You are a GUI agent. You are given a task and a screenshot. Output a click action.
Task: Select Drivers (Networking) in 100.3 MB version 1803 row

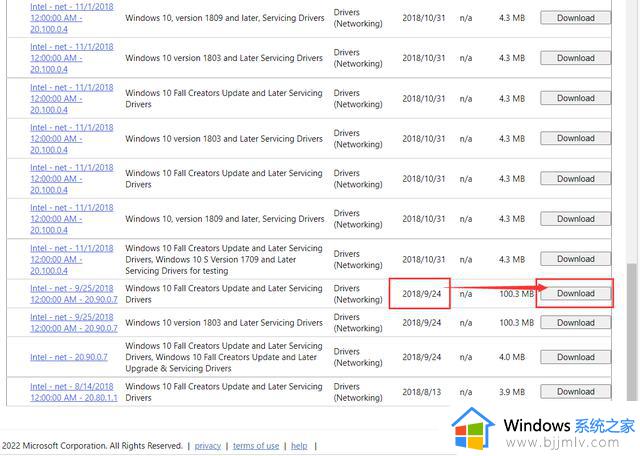pyautogui.click(x=358, y=323)
